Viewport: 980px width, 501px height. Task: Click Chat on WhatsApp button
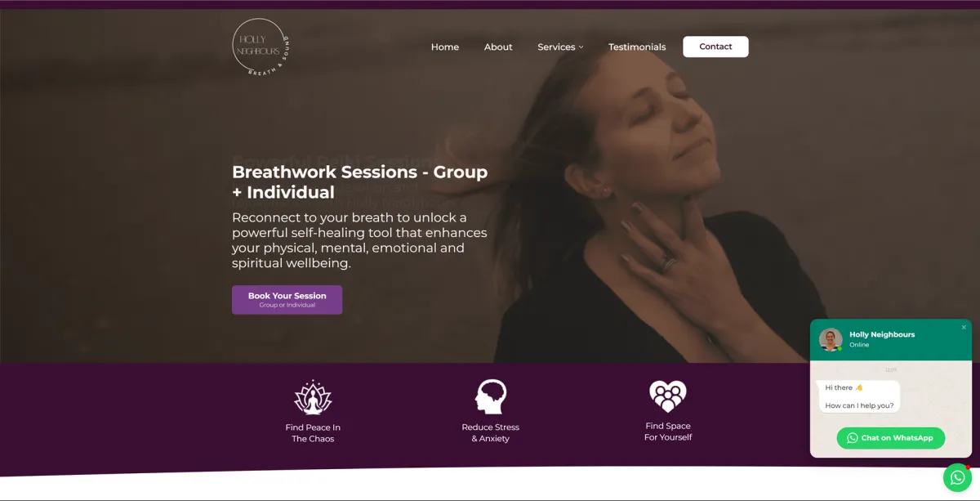click(890, 438)
